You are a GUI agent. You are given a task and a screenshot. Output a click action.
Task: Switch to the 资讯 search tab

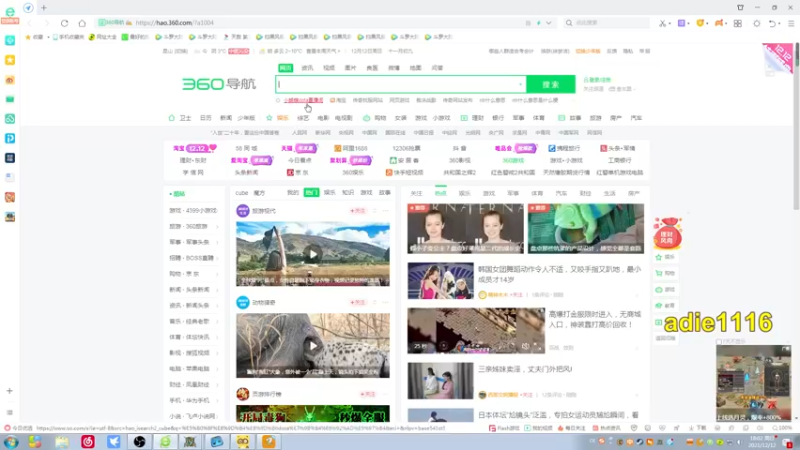click(307, 68)
